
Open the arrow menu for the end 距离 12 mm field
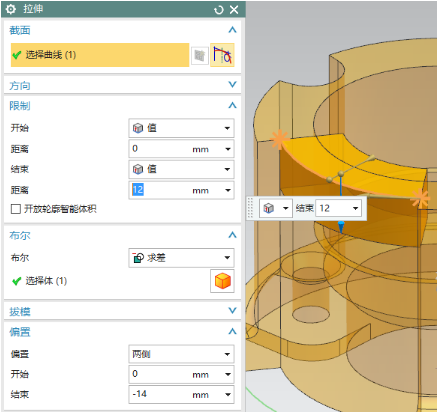pyautogui.click(x=228, y=190)
